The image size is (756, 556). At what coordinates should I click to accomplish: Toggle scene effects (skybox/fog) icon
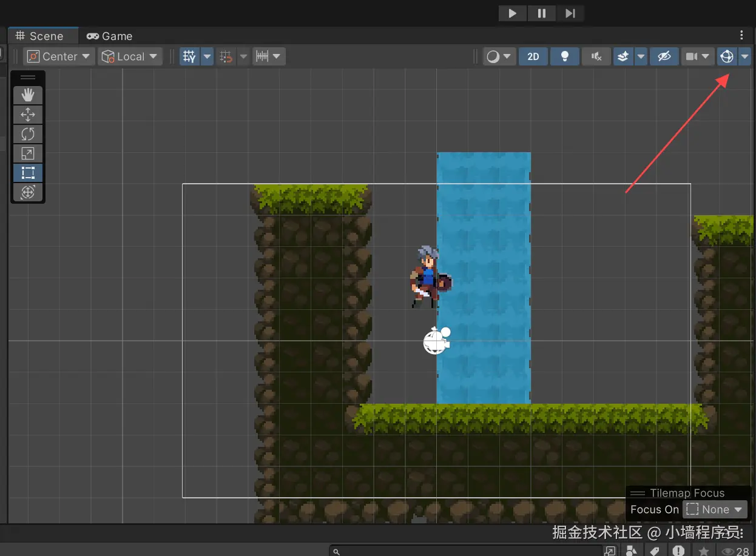[x=623, y=56]
